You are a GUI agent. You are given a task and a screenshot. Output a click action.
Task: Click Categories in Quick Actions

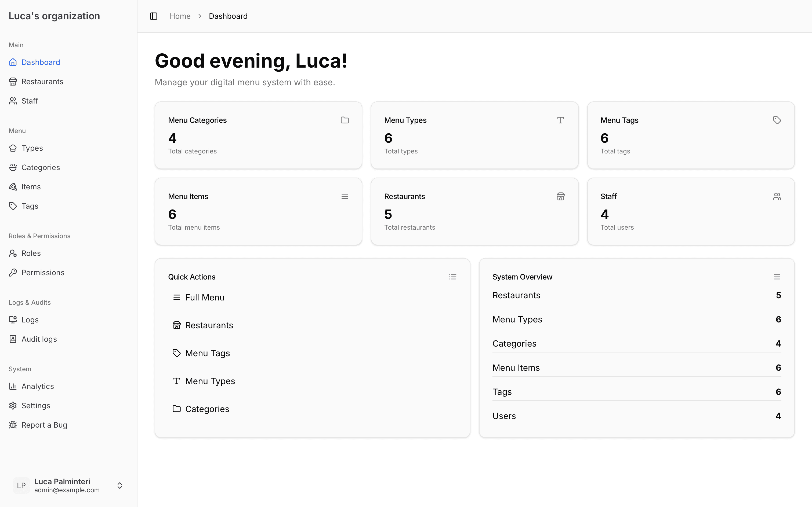[x=207, y=409]
